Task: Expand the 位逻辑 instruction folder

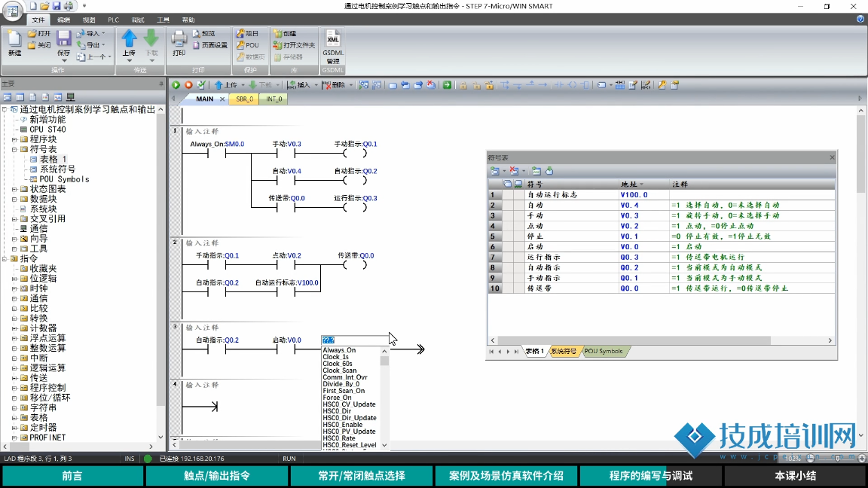Action: [14, 279]
